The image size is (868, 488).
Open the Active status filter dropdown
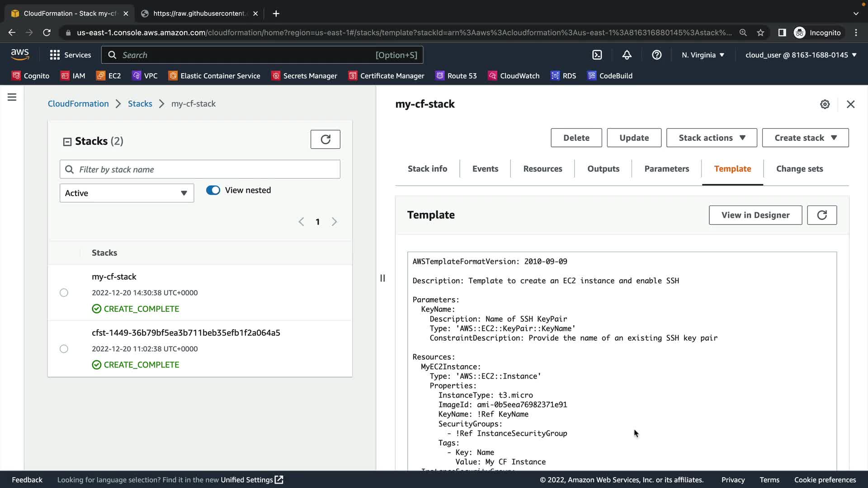pyautogui.click(x=127, y=193)
